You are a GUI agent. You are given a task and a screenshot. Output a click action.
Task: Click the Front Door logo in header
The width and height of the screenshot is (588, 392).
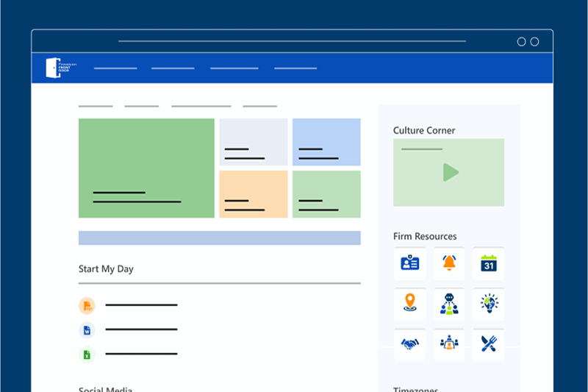61,68
